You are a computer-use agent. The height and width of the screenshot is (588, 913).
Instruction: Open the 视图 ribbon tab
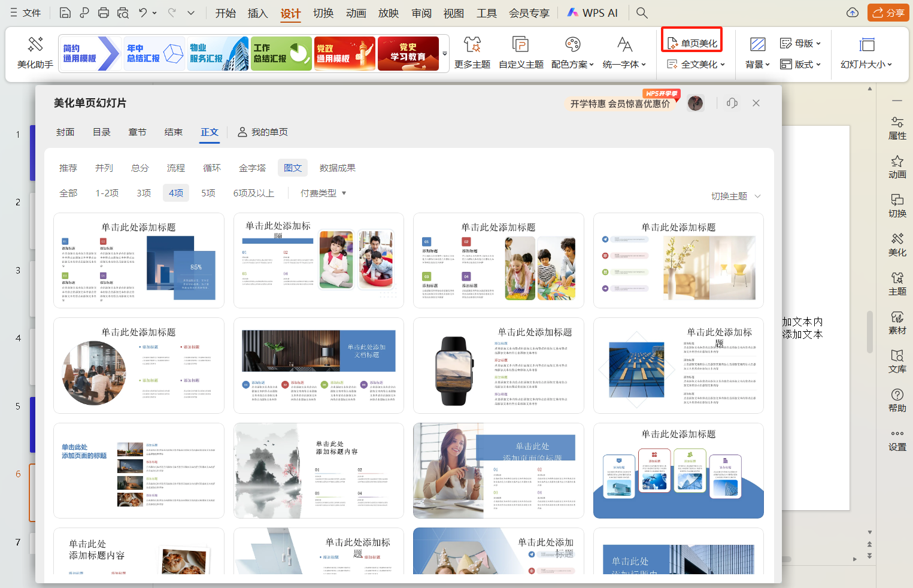coord(454,13)
